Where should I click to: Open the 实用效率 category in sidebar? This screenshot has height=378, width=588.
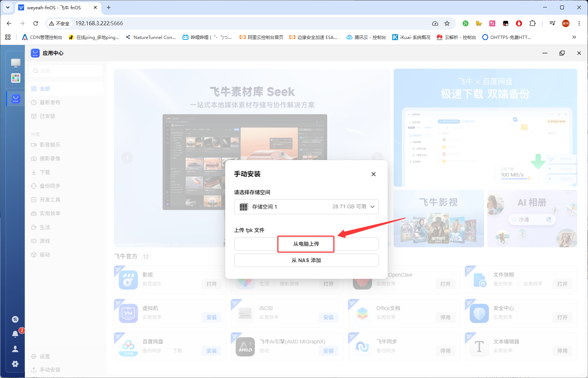coord(66,214)
